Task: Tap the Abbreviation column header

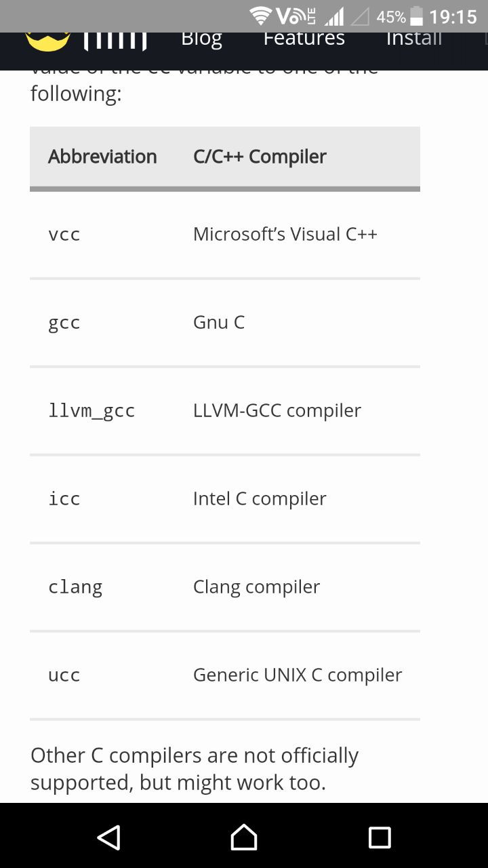Action: pyautogui.click(x=102, y=157)
